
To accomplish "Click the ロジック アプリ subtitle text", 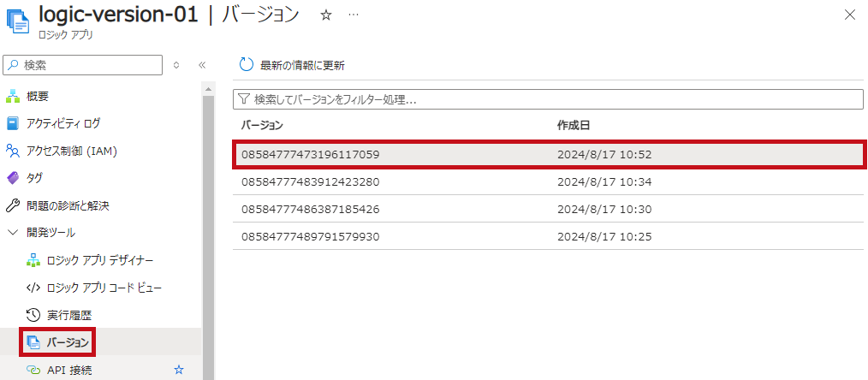I will click(x=65, y=35).
